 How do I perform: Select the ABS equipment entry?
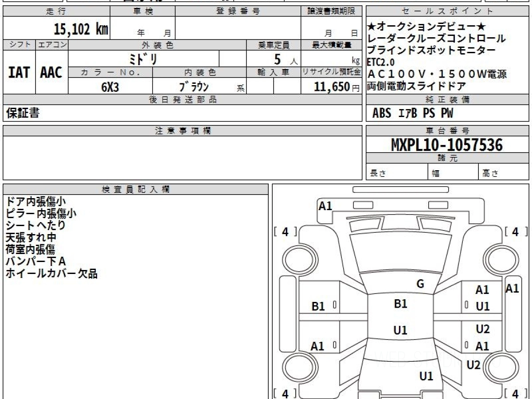[x=382, y=113]
